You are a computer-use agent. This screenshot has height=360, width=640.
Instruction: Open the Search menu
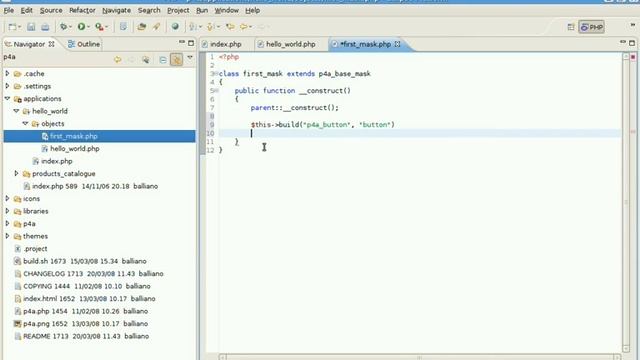(x=149, y=10)
